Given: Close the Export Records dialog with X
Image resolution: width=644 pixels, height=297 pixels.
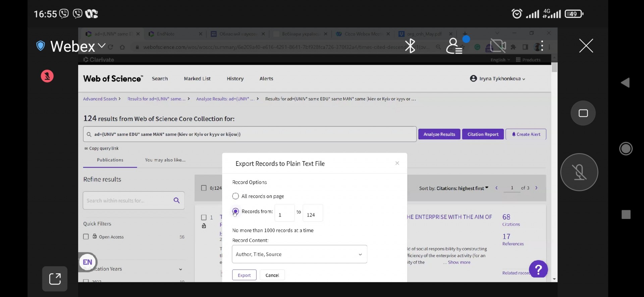Looking at the screenshot, I should coord(397,163).
